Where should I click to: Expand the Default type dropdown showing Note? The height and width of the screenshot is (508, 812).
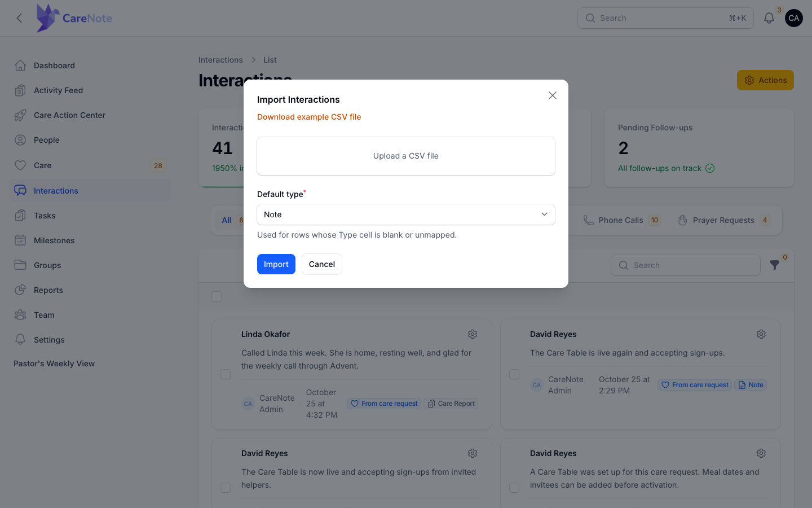click(x=406, y=214)
